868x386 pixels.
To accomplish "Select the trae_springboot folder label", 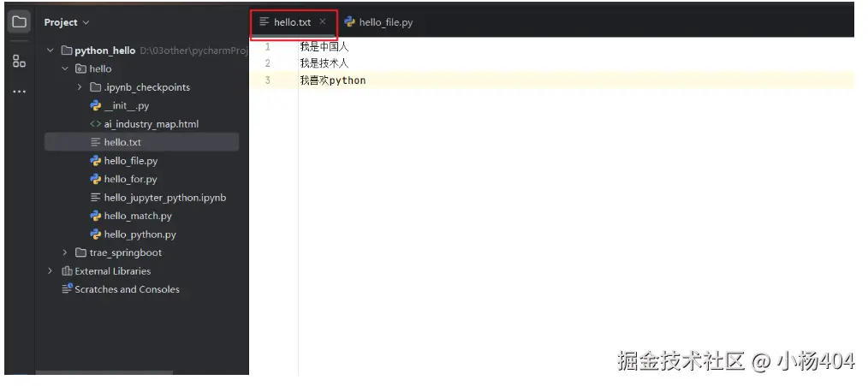I will pyautogui.click(x=126, y=252).
